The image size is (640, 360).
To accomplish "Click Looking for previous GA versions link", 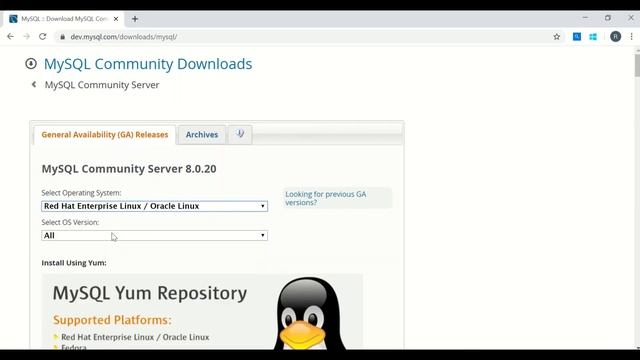I will (x=326, y=198).
